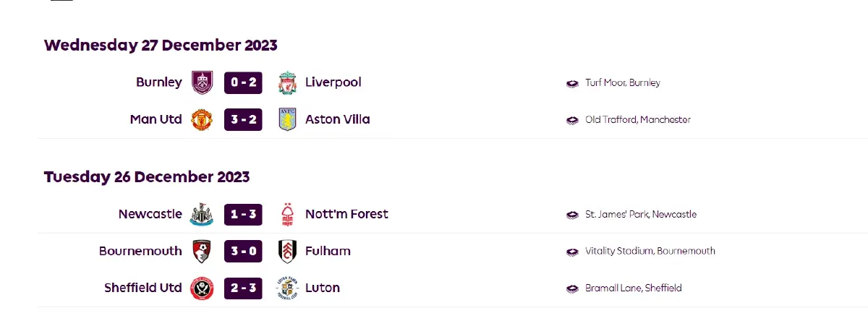Click the Aston Villa club crest
This screenshot has height=321, width=868.
pos(287,119)
